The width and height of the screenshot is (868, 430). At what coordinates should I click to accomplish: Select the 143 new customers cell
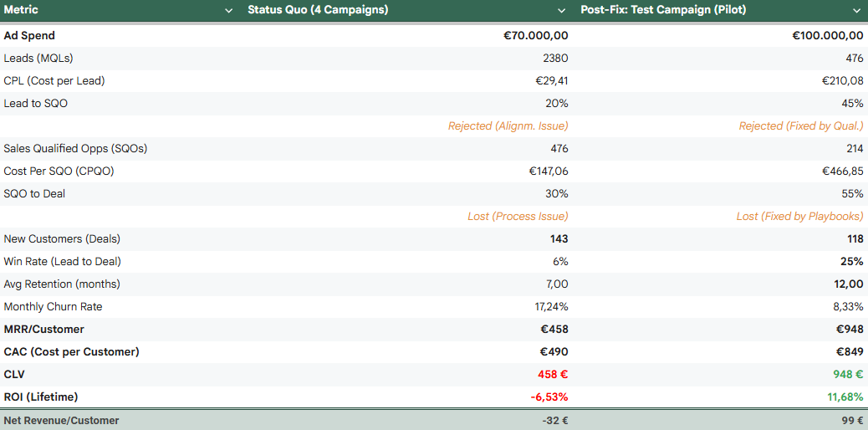[559, 238]
